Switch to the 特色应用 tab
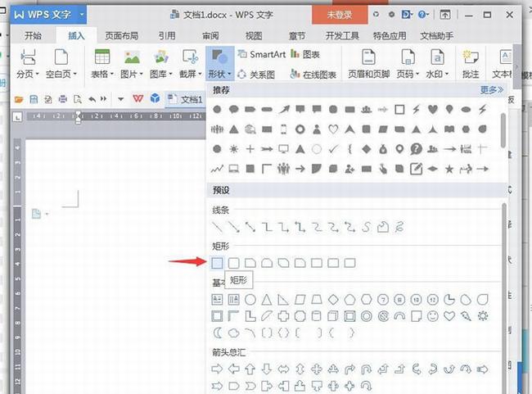The width and height of the screenshot is (532, 394). (x=390, y=36)
